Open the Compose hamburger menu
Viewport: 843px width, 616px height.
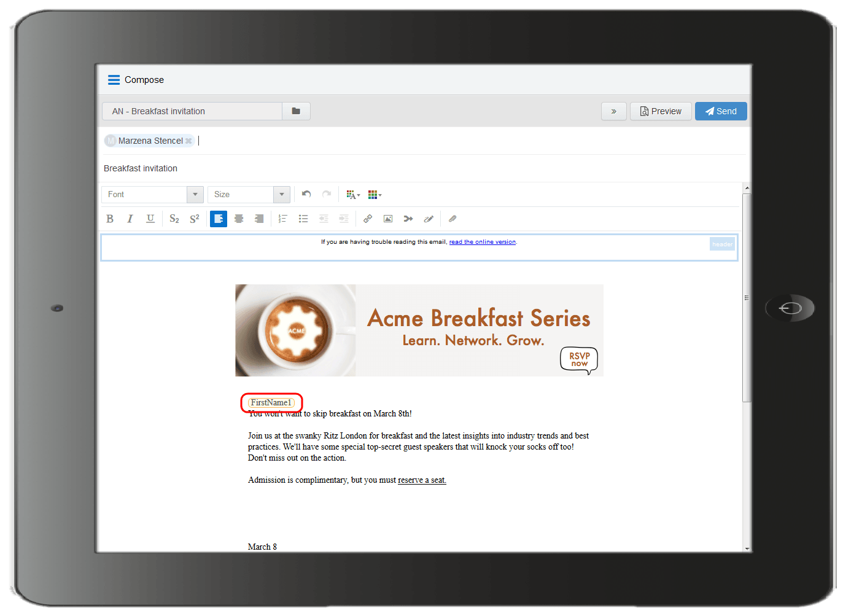114,79
